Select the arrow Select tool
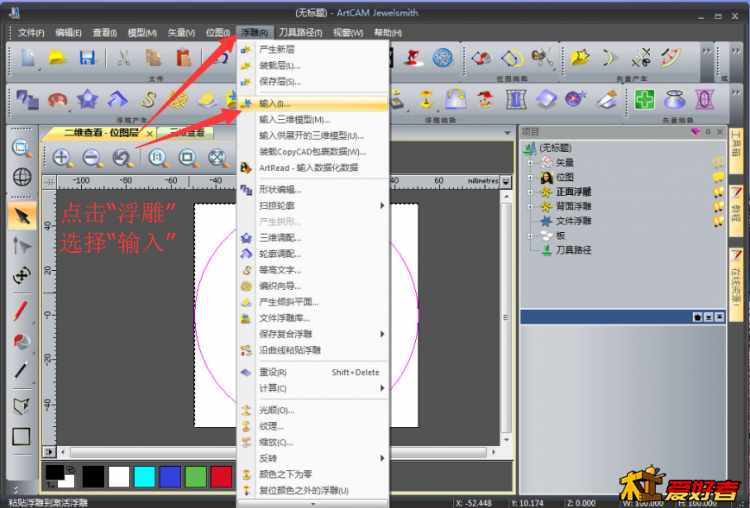Image resolution: width=750 pixels, height=508 pixels. (x=22, y=216)
